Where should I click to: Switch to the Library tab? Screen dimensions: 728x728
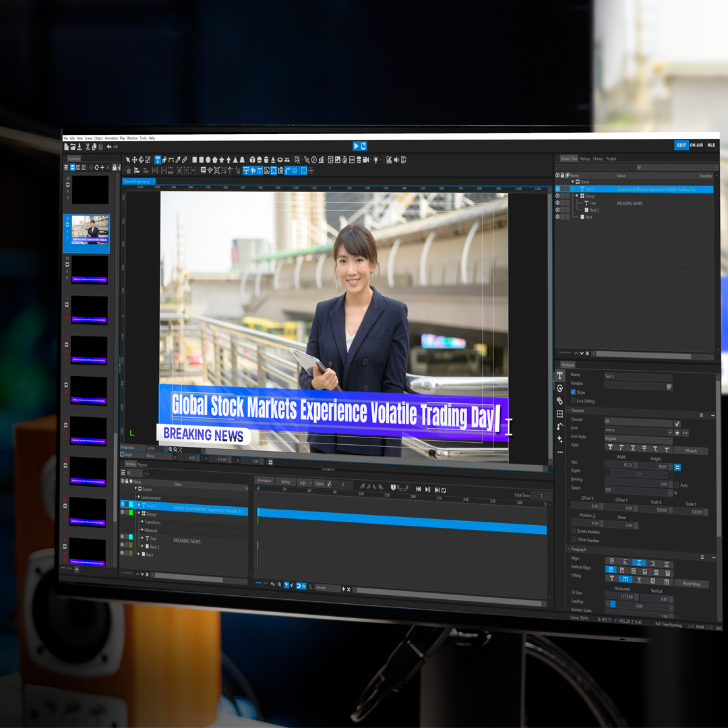tap(597, 159)
